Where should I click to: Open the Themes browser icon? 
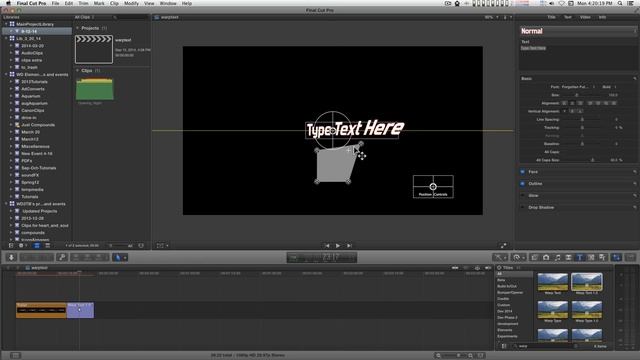(602, 257)
